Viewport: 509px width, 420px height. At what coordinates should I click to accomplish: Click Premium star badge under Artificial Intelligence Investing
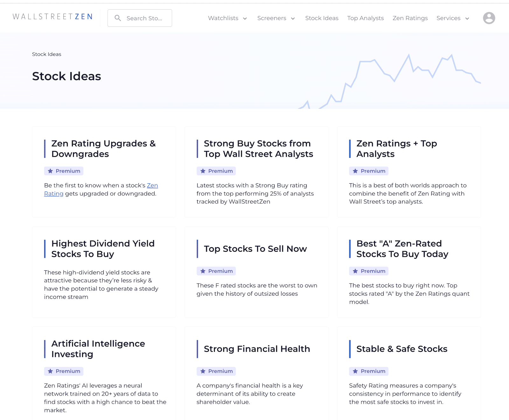pyautogui.click(x=64, y=371)
